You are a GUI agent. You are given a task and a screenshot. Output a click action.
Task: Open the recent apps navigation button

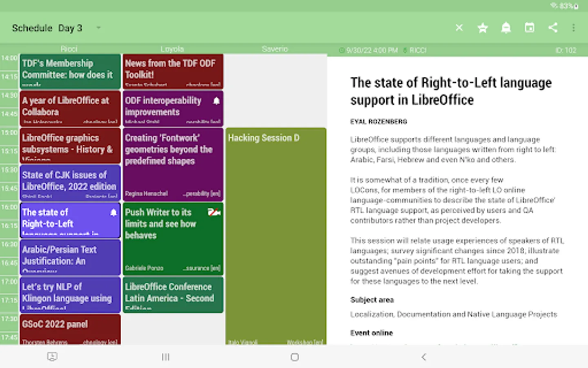165,357
